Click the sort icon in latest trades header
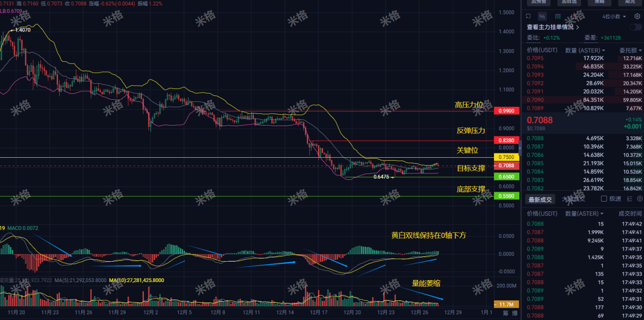Image resolution: width=644 pixels, height=320 pixels. click(629, 199)
